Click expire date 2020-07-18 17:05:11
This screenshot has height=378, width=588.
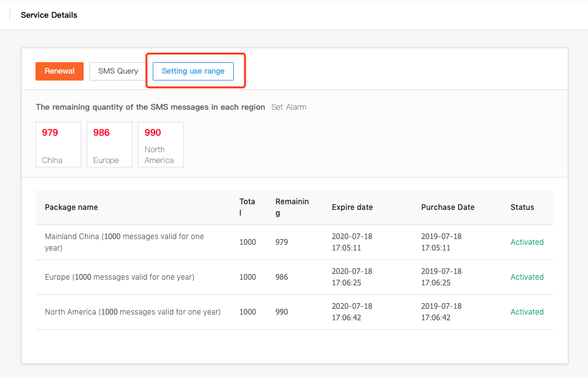pos(352,242)
